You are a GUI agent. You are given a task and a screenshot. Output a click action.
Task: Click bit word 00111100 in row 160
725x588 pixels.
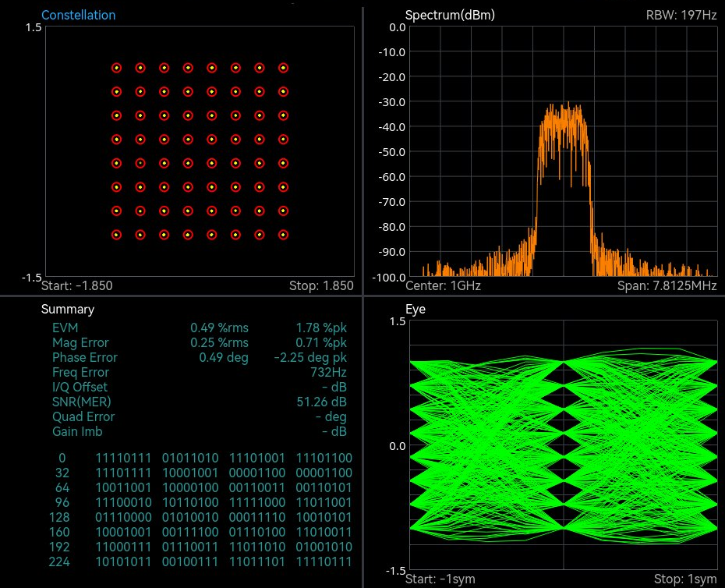(190, 532)
